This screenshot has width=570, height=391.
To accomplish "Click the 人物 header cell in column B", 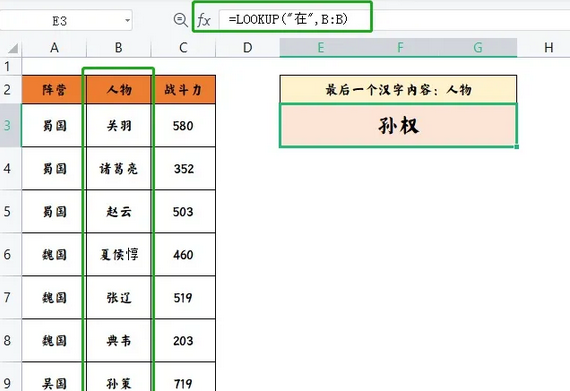I will [x=119, y=89].
